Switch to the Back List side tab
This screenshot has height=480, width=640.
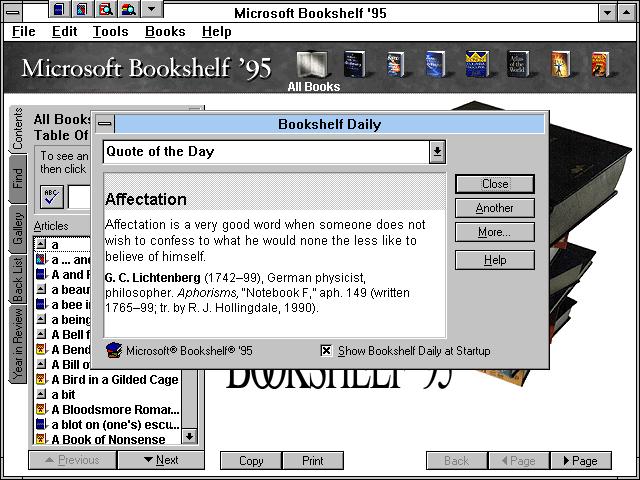click(18, 280)
